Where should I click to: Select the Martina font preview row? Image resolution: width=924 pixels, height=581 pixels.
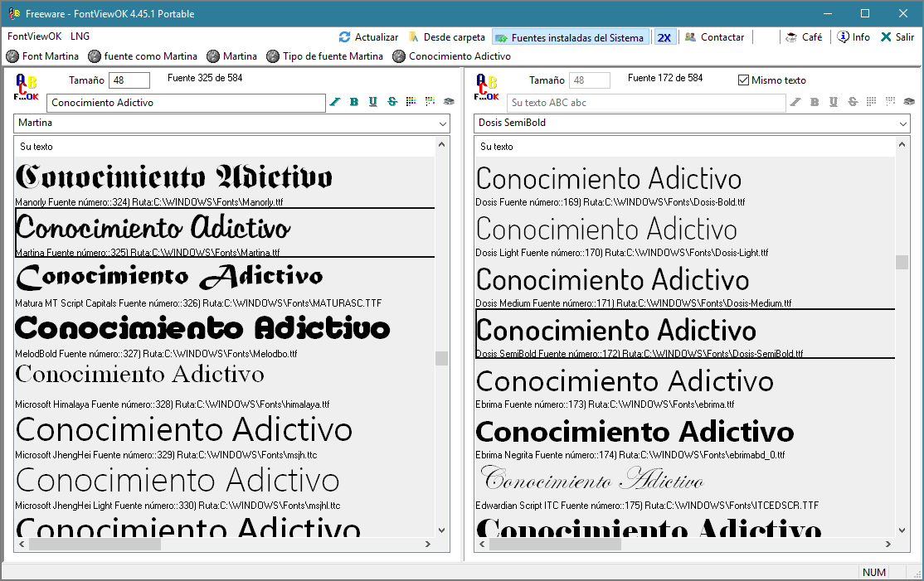[225, 233]
